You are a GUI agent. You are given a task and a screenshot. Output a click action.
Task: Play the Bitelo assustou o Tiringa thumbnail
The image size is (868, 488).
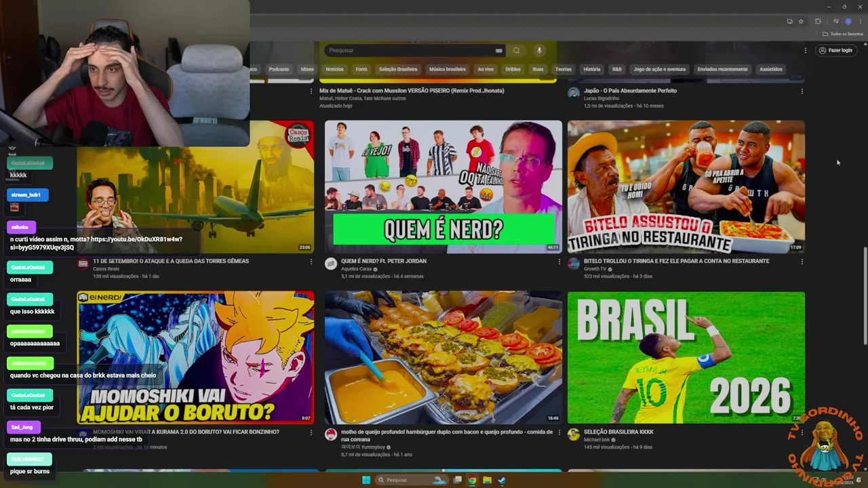(x=686, y=187)
